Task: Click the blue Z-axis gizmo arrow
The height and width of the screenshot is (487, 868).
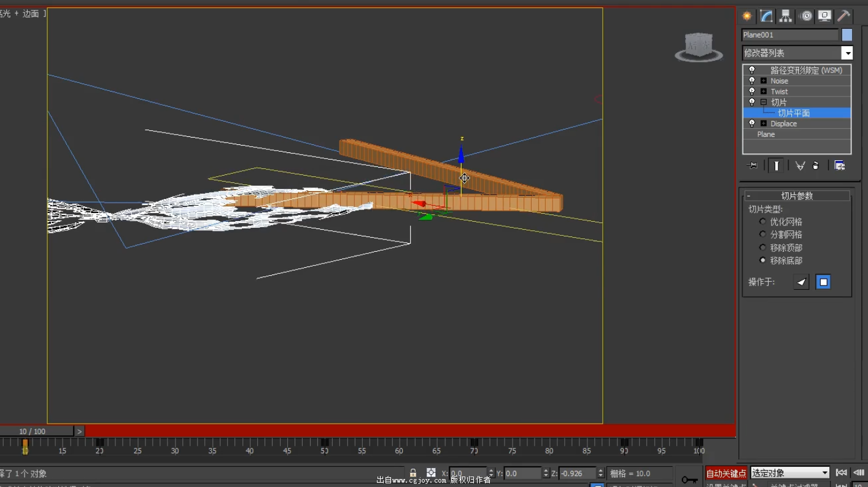Action: tap(461, 154)
